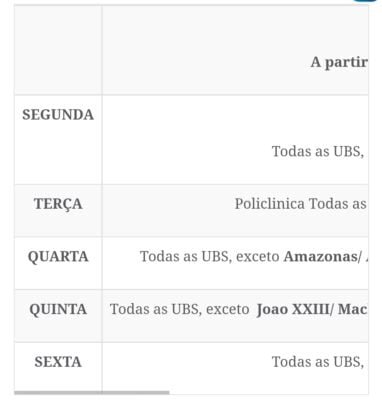Screen dimensions: 382x400
Task: Click the bold 'Amazonas/' text
Action: coord(322,257)
